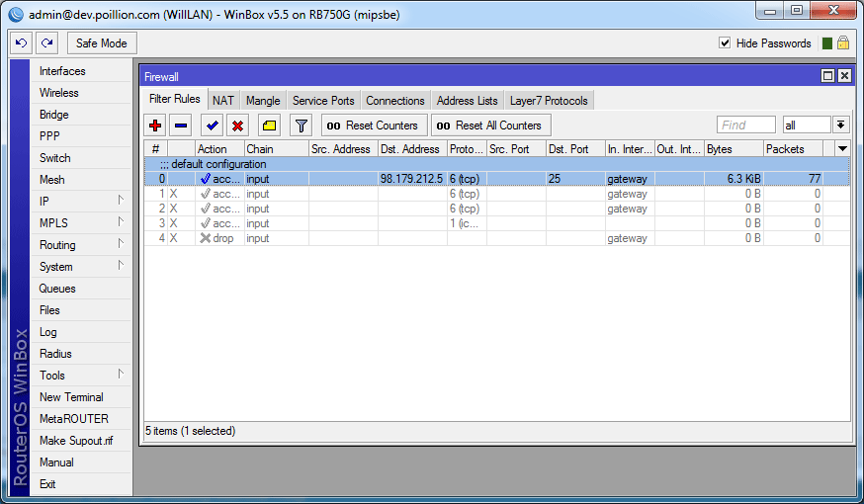This screenshot has height=504, width=864.
Task: Click the green status indicator square
Action: [x=827, y=42]
